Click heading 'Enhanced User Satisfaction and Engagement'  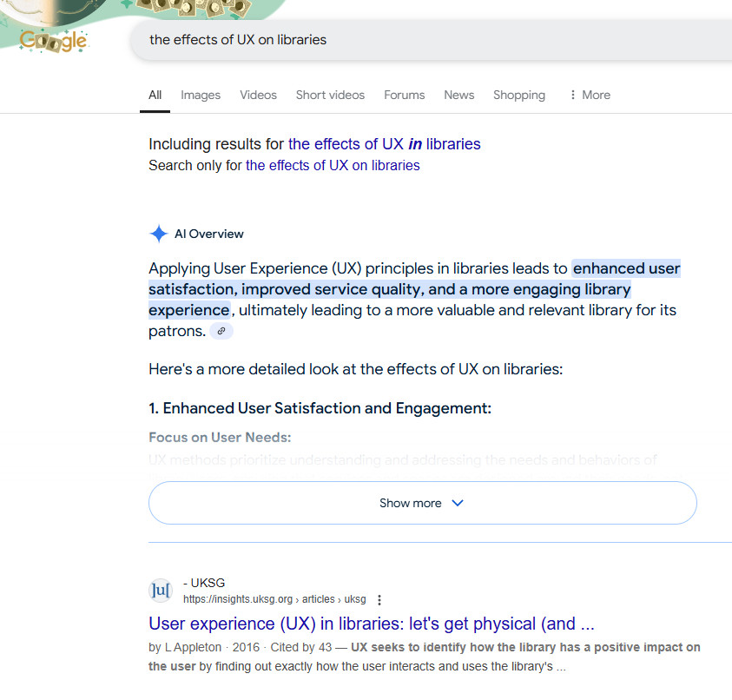point(320,408)
